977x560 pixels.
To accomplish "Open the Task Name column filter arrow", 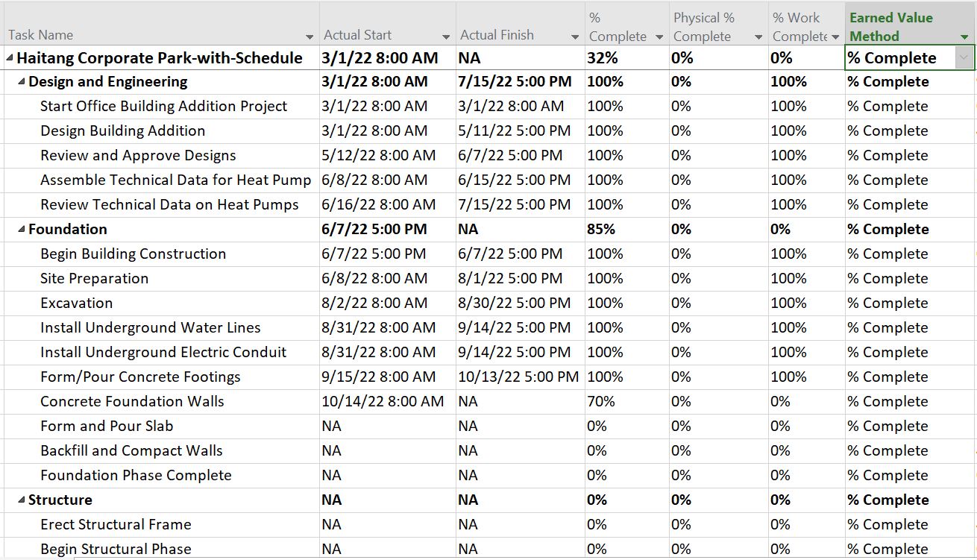I will 310,37.
